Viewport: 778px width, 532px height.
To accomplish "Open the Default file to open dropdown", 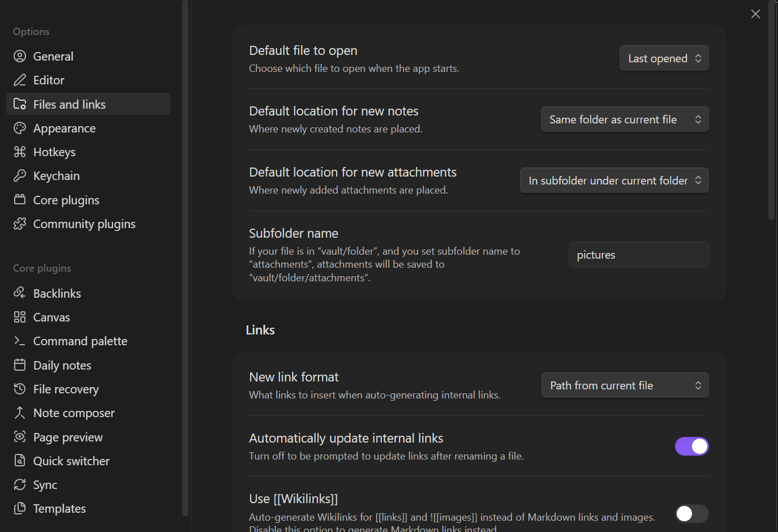I will tap(664, 58).
